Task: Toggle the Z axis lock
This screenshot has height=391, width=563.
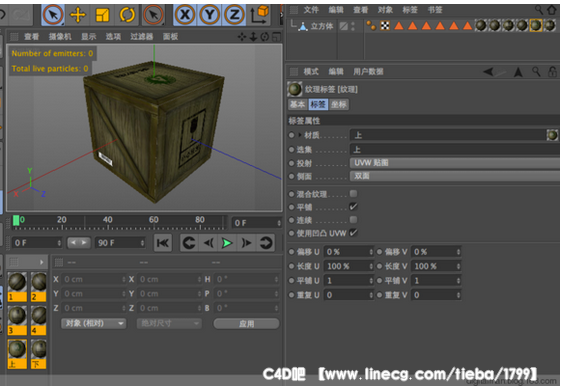Action: point(234,15)
